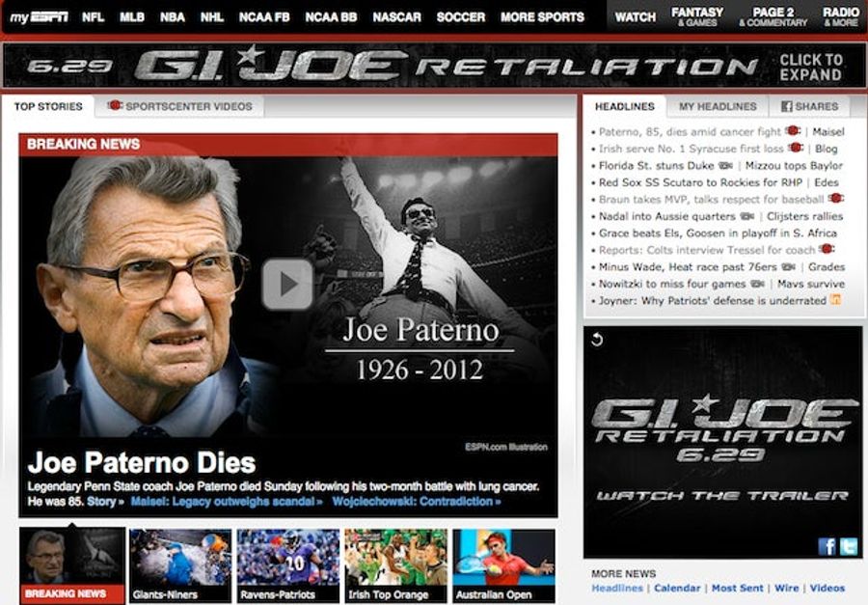Play the Joe Paterno breaking news video

(x=287, y=284)
